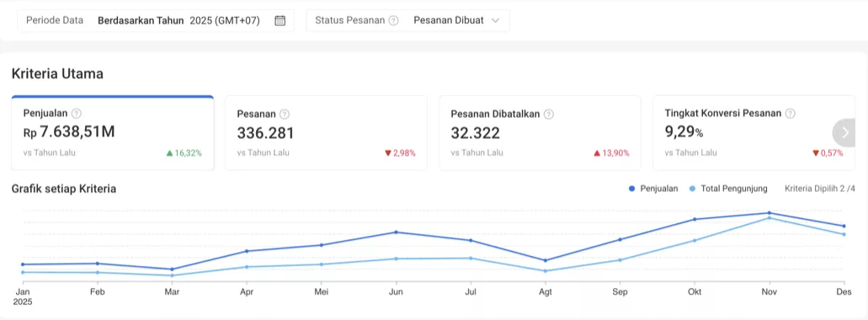Open Periode Data date picker field
Screen dimensions: 868x320
click(x=156, y=20)
